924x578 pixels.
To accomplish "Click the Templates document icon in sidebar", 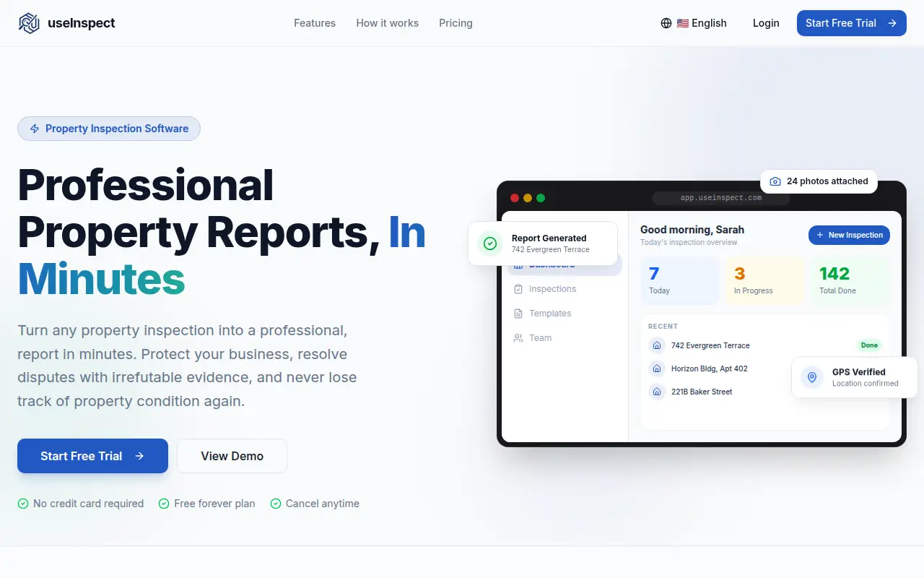I will click(x=518, y=314).
